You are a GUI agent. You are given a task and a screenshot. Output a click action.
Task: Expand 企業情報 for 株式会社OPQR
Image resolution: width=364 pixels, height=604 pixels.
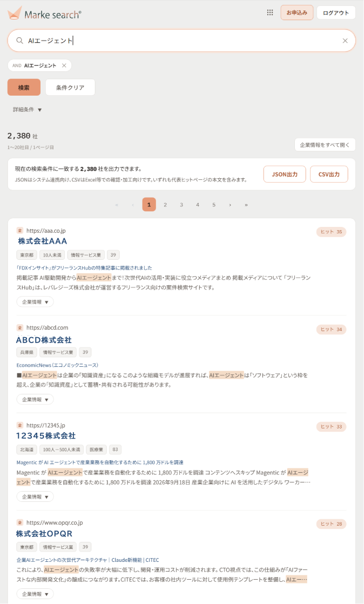(x=35, y=594)
